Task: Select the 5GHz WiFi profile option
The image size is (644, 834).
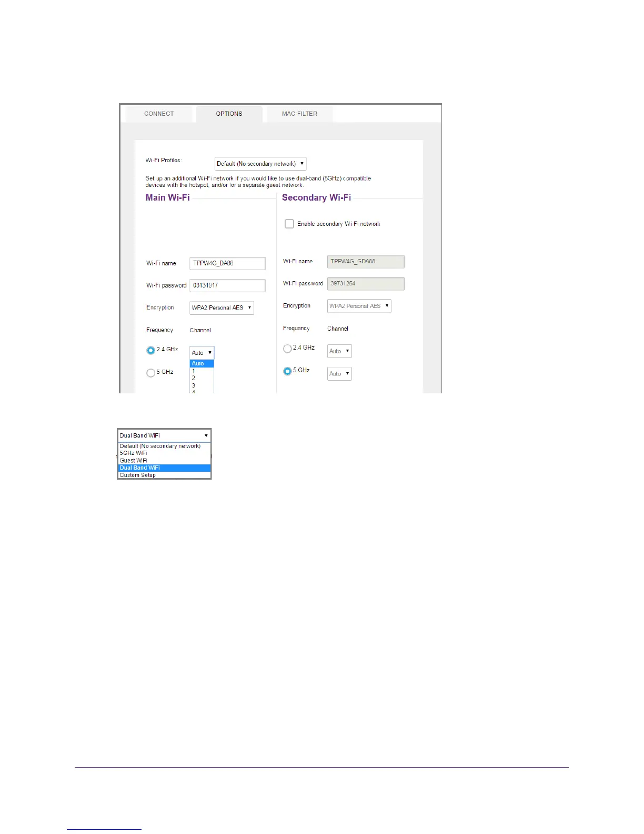Action: [164, 453]
